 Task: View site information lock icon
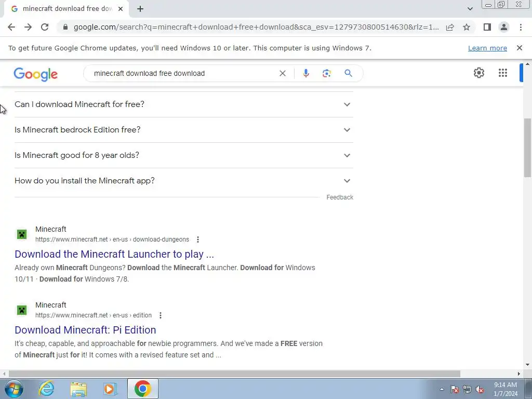tap(65, 27)
